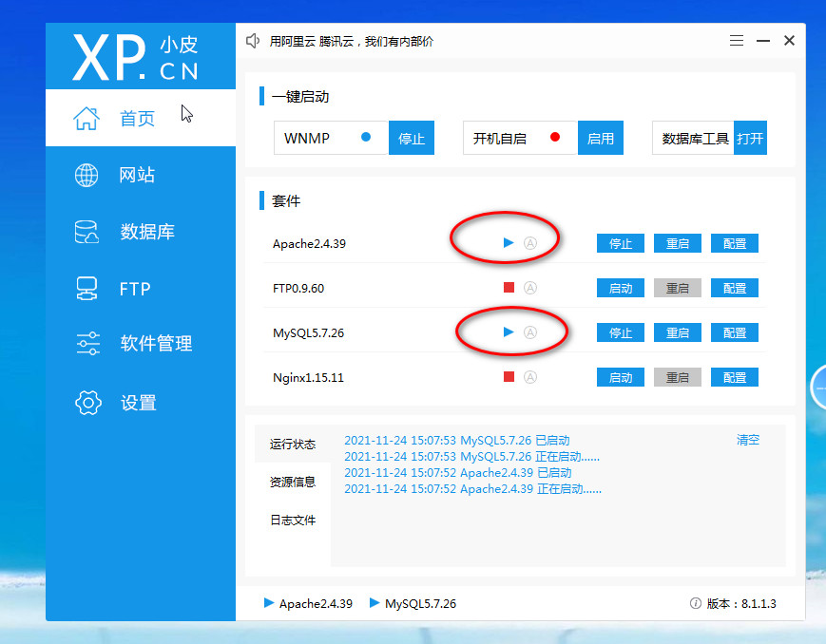The width and height of the screenshot is (826, 644).
Task: Enable 开机自启 with the 启用 button
Action: (600, 138)
